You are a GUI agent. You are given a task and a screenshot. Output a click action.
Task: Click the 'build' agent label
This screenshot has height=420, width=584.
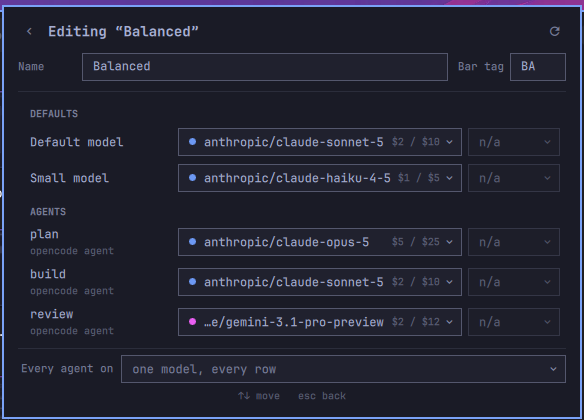(48, 274)
